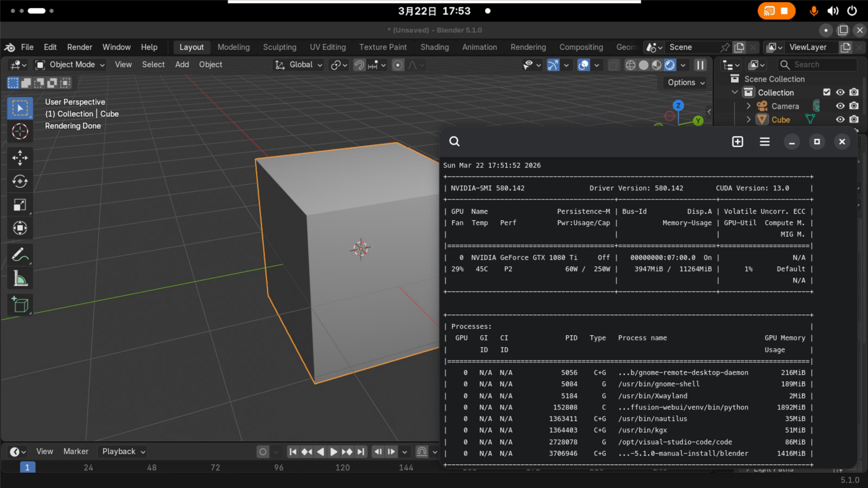The image size is (868, 488).
Task: Open the Options dropdown
Action: tap(686, 82)
